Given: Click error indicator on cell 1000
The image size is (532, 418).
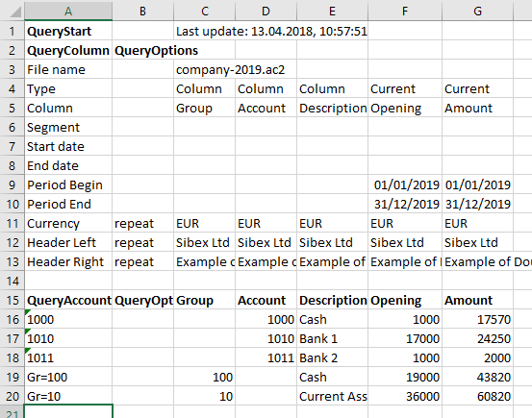Looking at the screenshot, I should (x=28, y=311).
